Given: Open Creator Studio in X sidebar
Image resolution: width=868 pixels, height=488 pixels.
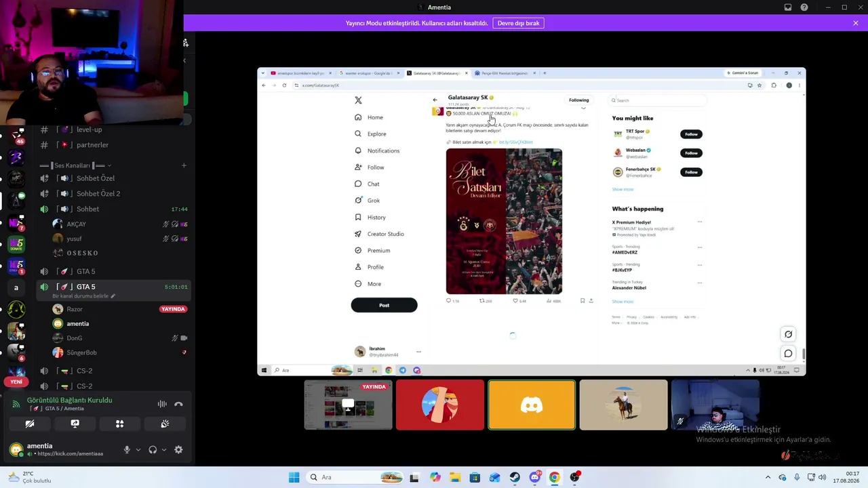Looking at the screenshot, I should pyautogui.click(x=379, y=234).
